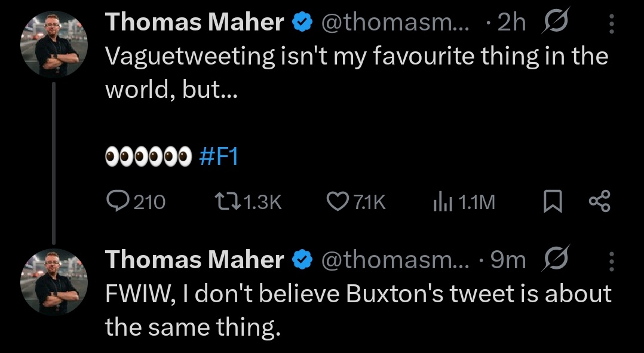Viewport: 644px width, 353px height.
Task: Open the @thomasm... handle on first tweet
Action: click(395, 23)
